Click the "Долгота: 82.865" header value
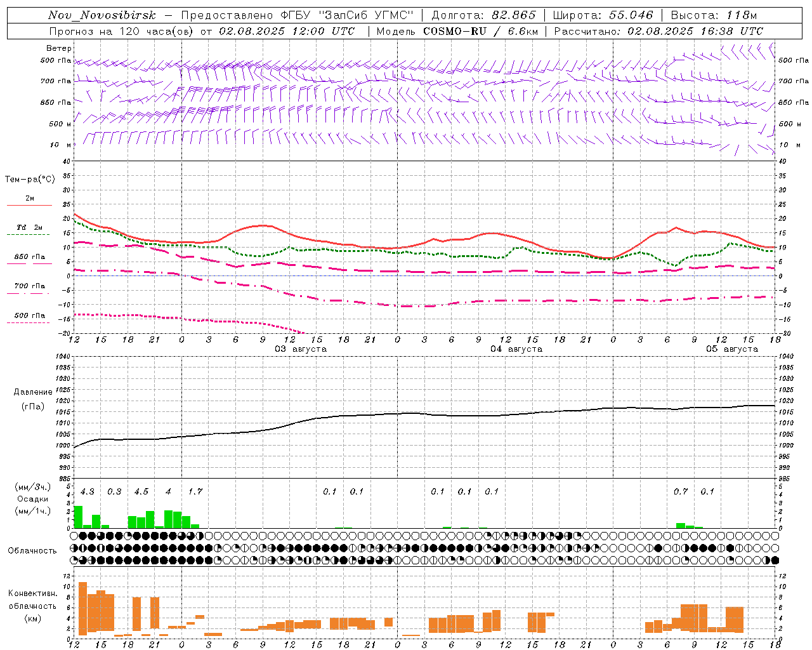Viewport: 812px width, 650px height. pos(484,15)
